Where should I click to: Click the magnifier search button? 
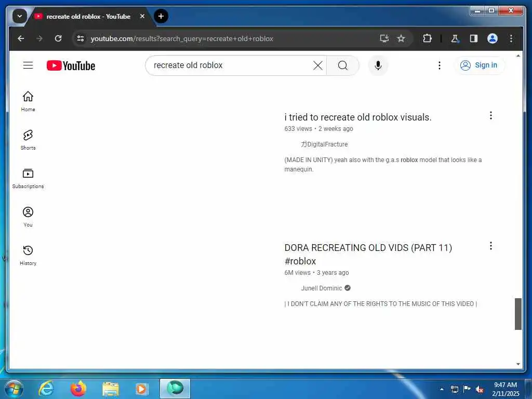coord(343,65)
